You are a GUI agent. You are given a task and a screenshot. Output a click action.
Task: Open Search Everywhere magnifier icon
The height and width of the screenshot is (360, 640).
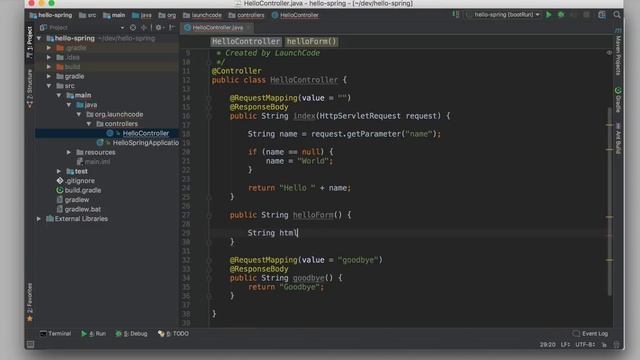(617, 15)
